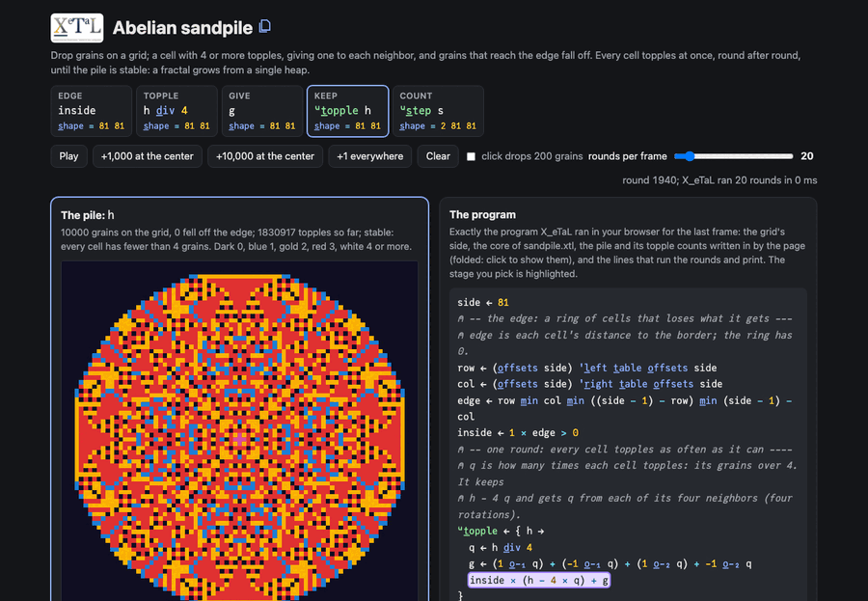Select the GIVE stage card
This screenshot has height=601, width=868.
(262, 111)
